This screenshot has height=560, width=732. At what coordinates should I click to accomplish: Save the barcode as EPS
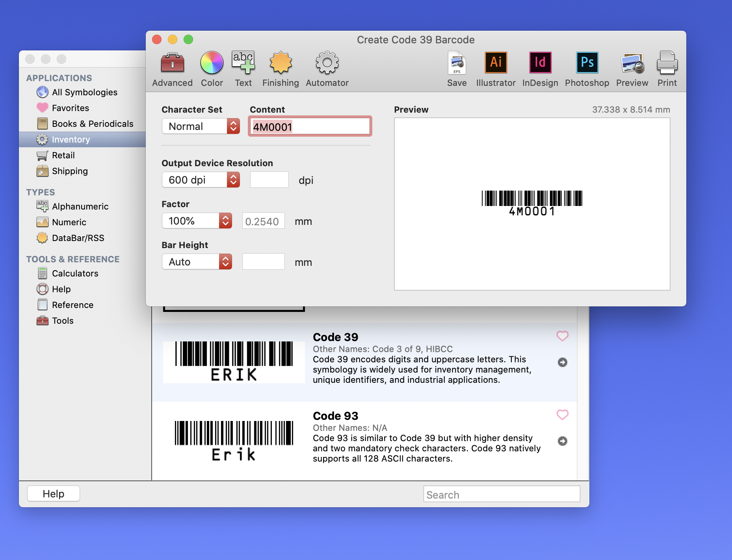457,69
